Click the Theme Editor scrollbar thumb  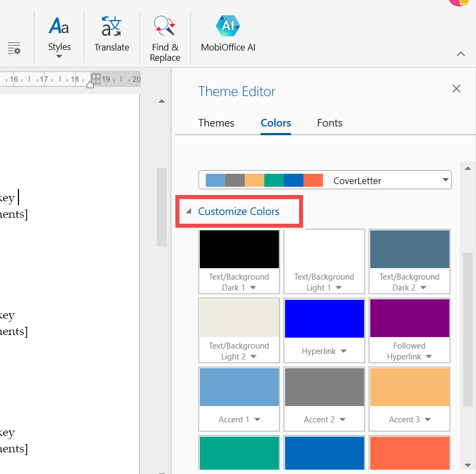[468, 329]
